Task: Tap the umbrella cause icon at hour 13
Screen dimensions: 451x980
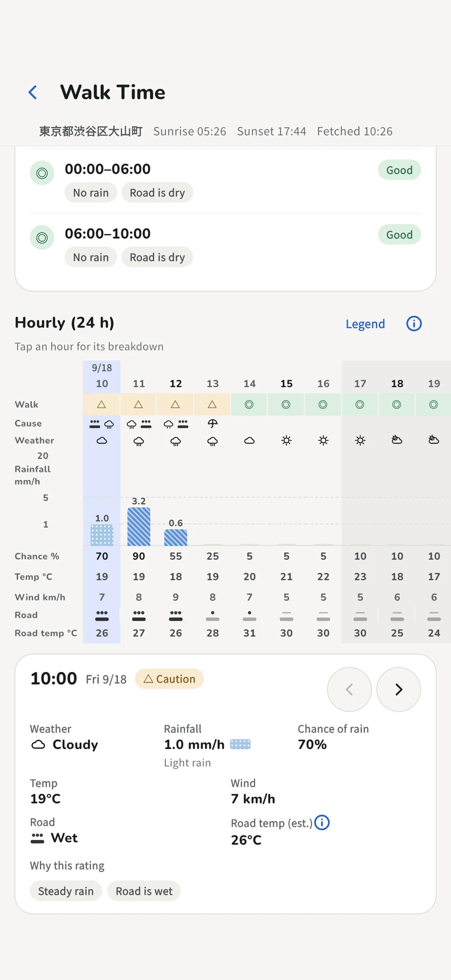Action: [x=212, y=424]
